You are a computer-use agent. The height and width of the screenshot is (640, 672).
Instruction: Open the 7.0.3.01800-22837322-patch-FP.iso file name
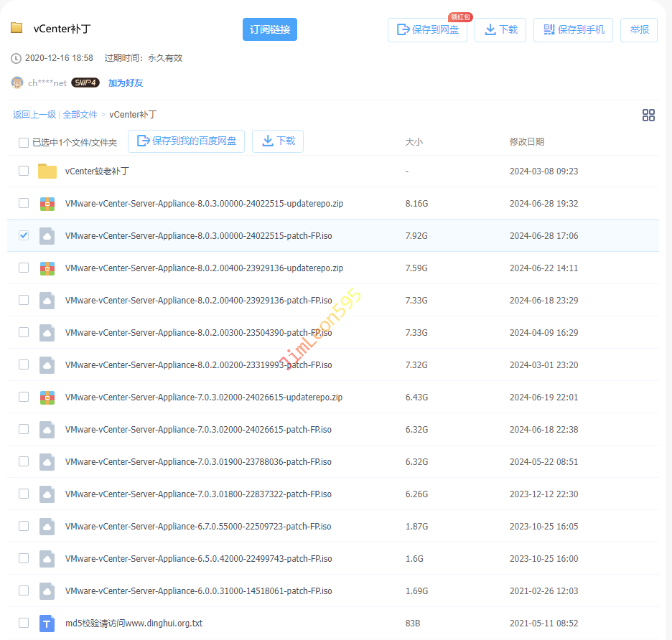(198, 494)
